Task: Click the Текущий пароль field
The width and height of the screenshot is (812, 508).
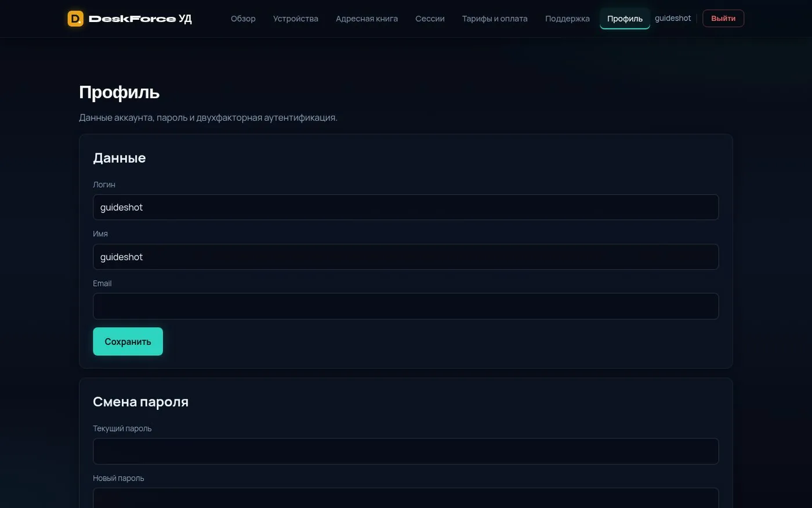Action: (405, 451)
